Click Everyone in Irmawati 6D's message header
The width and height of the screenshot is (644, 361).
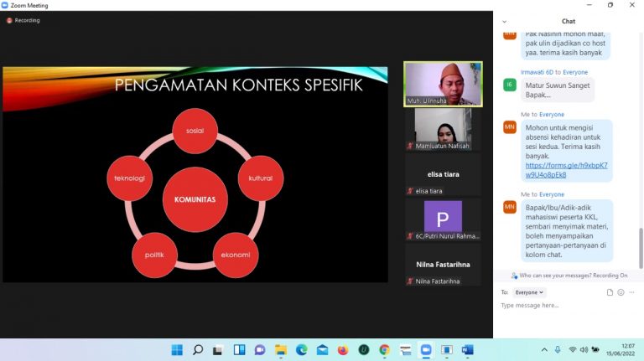(575, 72)
